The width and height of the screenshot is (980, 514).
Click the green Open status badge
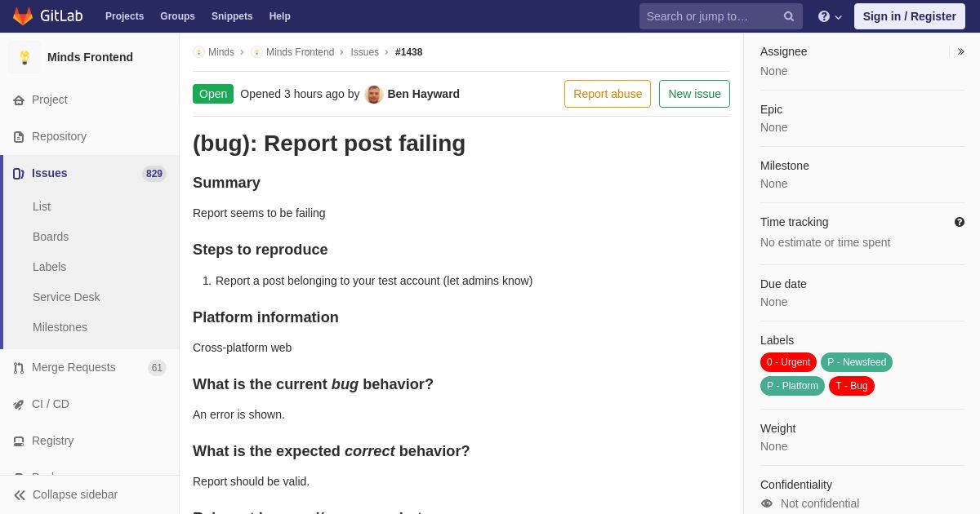click(x=213, y=94)
